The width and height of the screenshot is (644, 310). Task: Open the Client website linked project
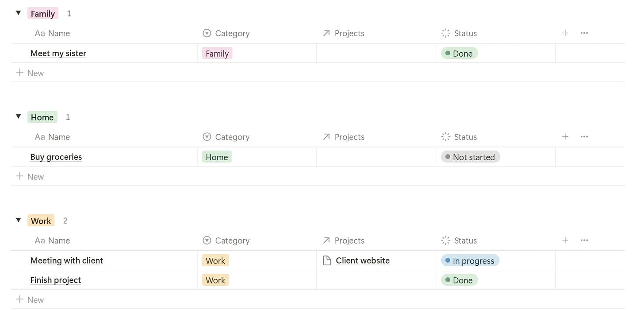pyautogui.click(x=363, y=260)
